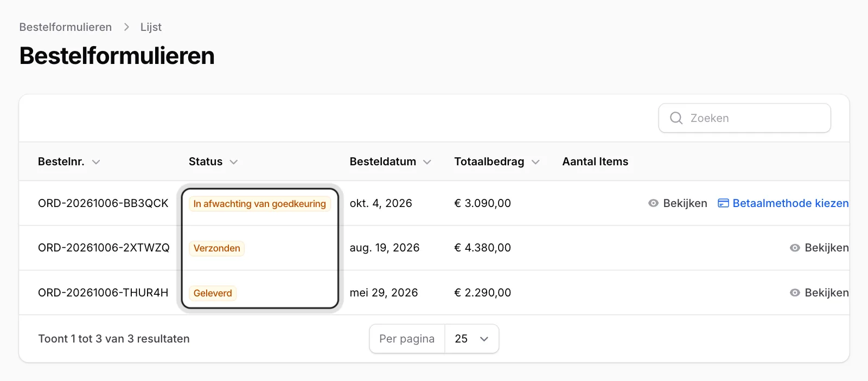868x381 pixels.
Task: View order ORD-20261006-2XTWZQ via Bekijken
Action: coord(819,248)
